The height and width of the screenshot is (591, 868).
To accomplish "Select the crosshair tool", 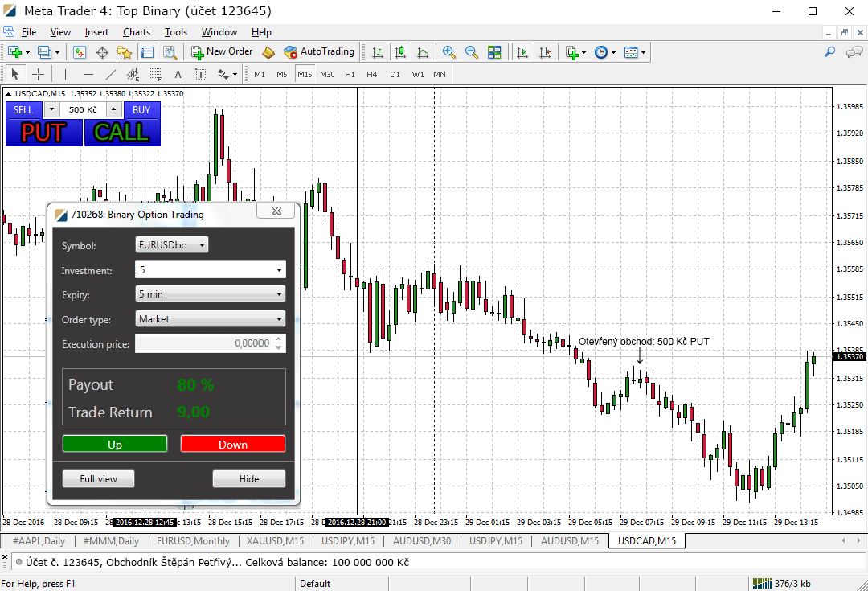I will coord(38,74).
